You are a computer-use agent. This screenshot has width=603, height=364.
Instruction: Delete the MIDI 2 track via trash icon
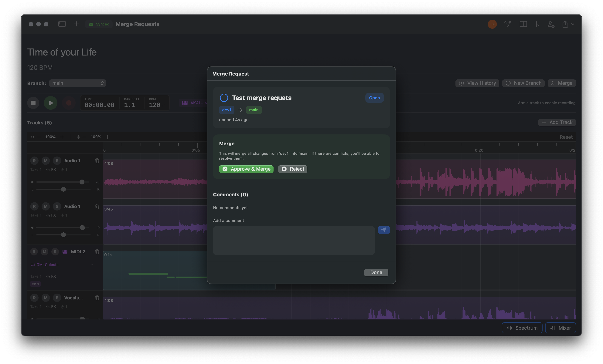97,252
